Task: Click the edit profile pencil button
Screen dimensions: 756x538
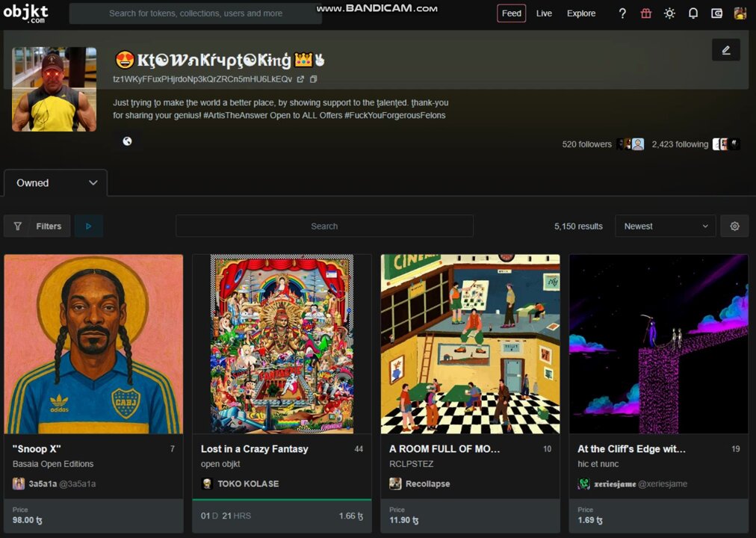Action: [x=725, y=49]
